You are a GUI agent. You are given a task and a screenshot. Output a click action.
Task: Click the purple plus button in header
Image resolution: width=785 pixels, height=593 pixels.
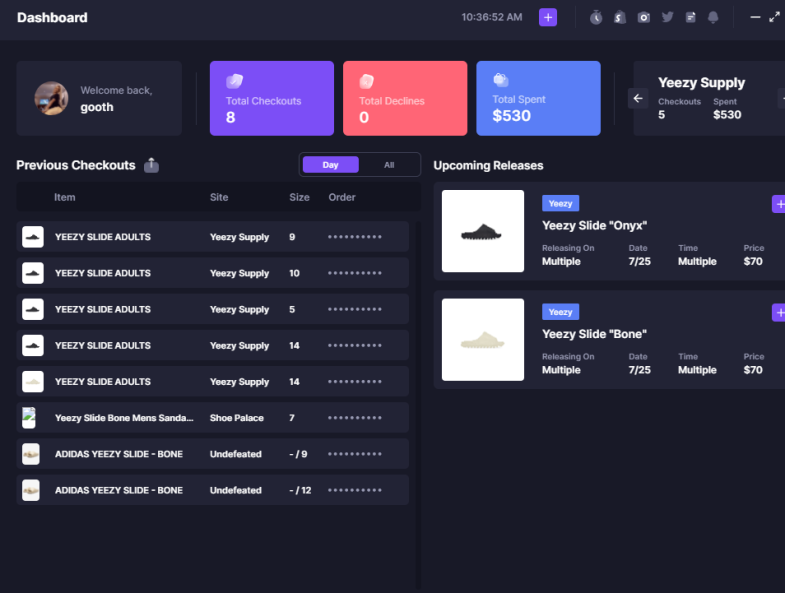548,18
